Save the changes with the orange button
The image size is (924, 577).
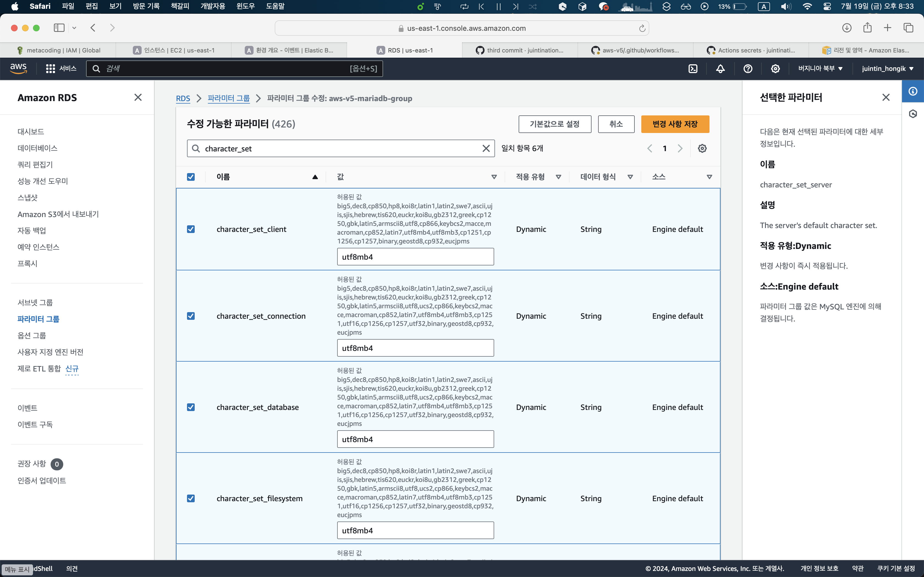[675, 124]
